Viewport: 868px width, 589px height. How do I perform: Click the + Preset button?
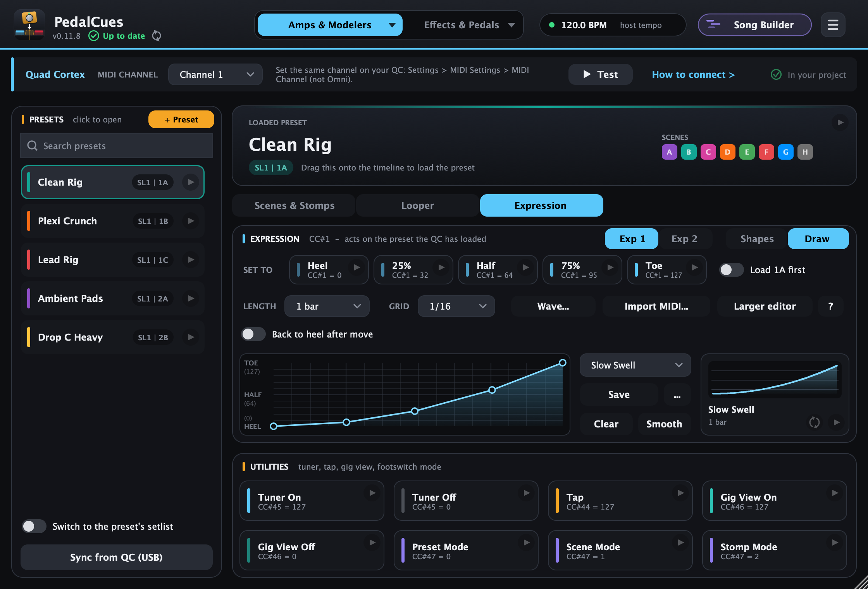click(181, 119)
